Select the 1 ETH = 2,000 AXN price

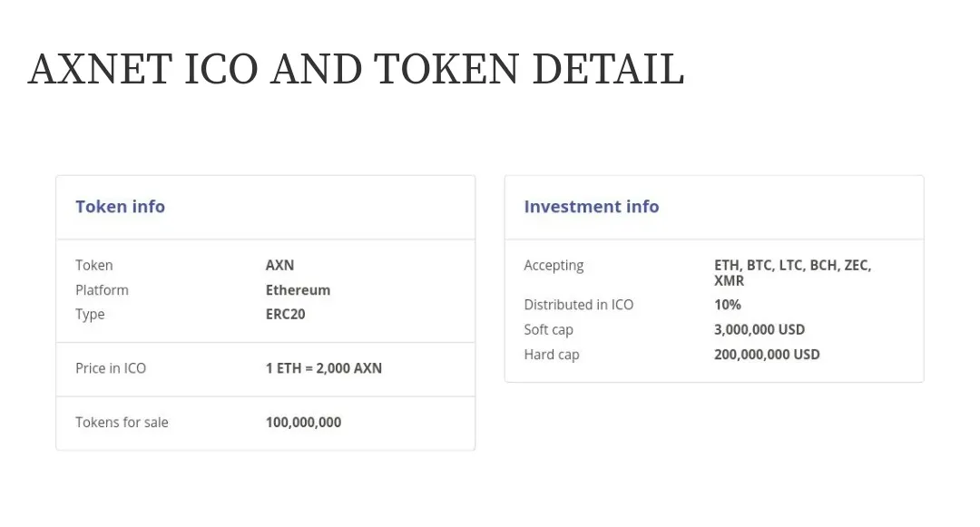point(324,368)
